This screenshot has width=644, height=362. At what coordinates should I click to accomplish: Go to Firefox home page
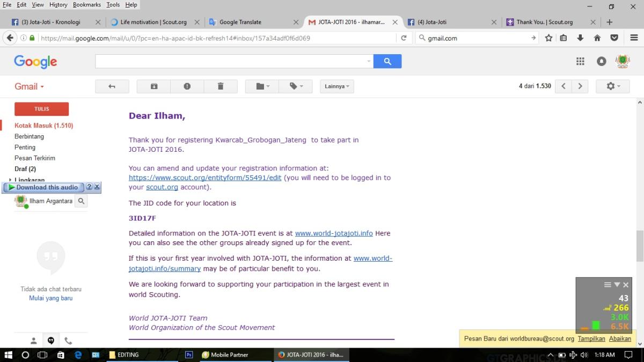(x=597, y=38)
